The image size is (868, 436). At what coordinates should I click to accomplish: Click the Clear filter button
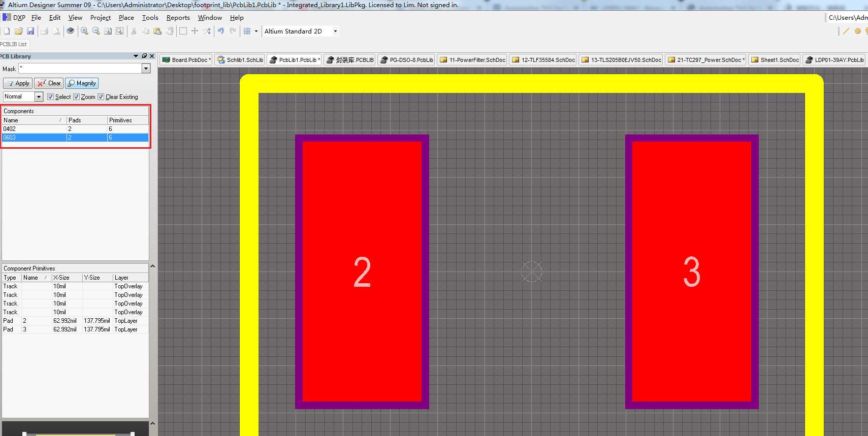pyautogui.click(x=49, y=83)
